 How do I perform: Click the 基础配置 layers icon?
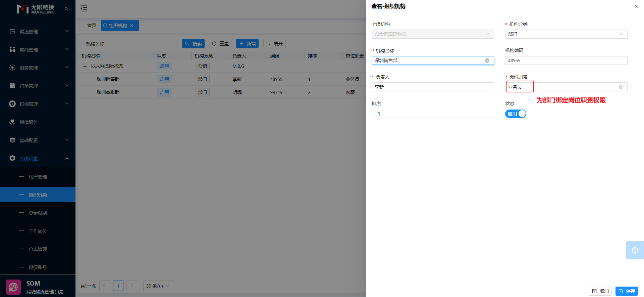pyautogui.click(x=12, y=140)
